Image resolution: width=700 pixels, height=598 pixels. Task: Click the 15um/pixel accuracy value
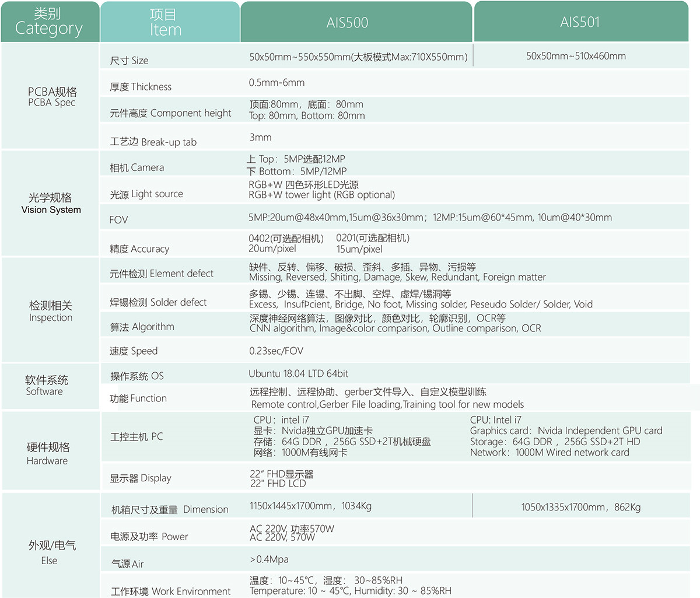click(x=359, y=249)
